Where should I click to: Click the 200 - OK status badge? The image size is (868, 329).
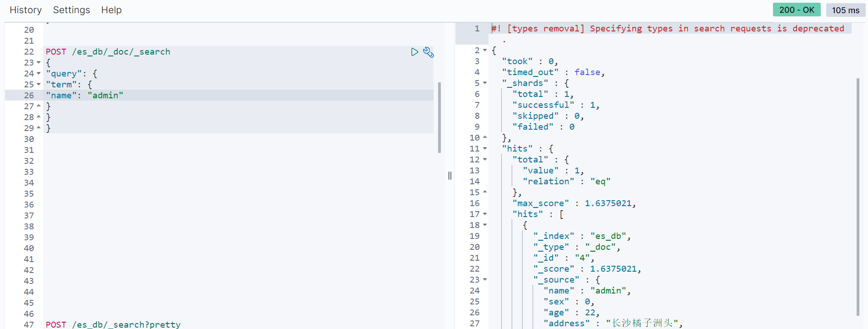click(x=797, y=10)
